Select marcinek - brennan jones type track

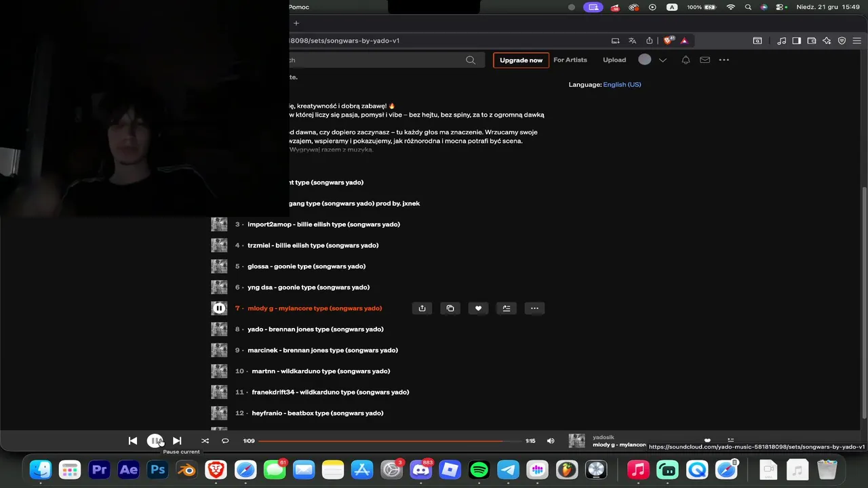point(323,350)
